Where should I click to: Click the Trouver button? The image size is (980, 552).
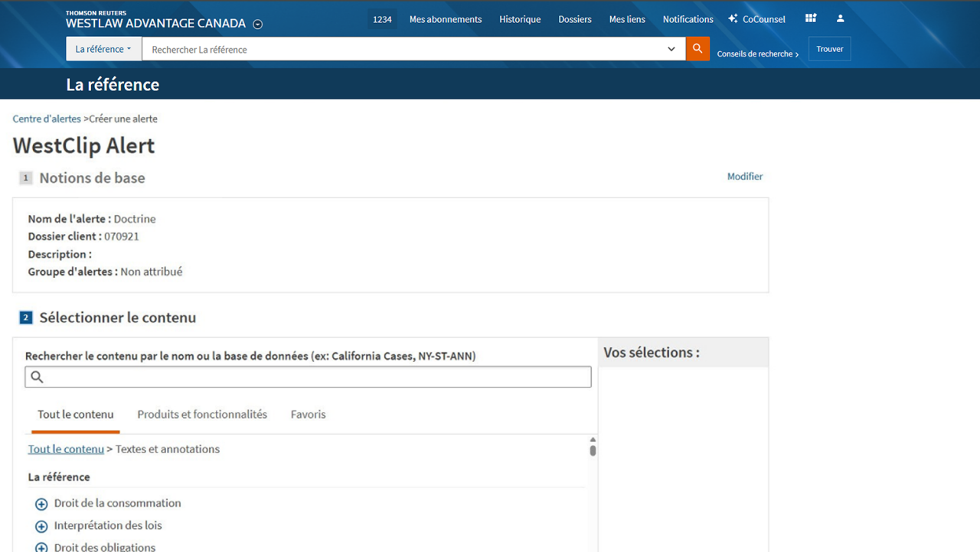point(829,49)
